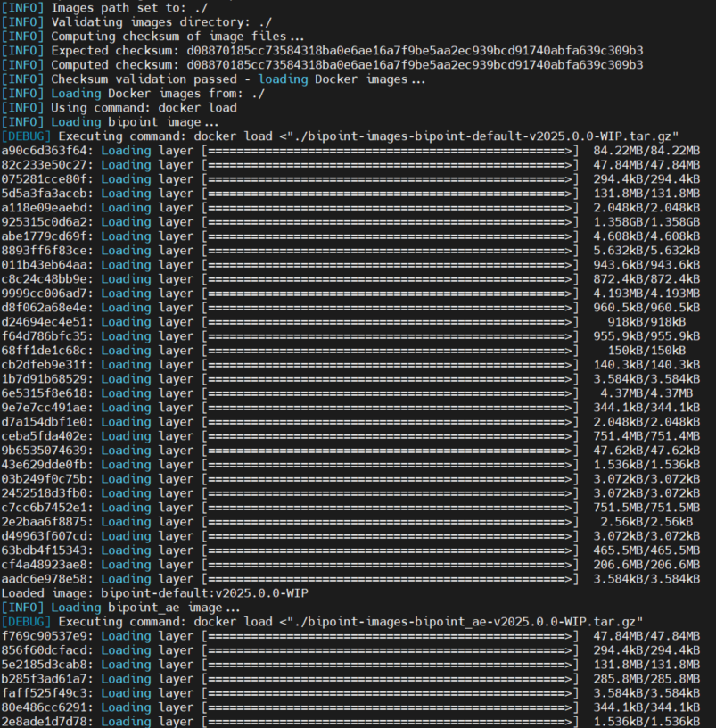Viewport: 716px width, 728px height.
Task: Click layer ID 075281cce80f
Action: 44,179
